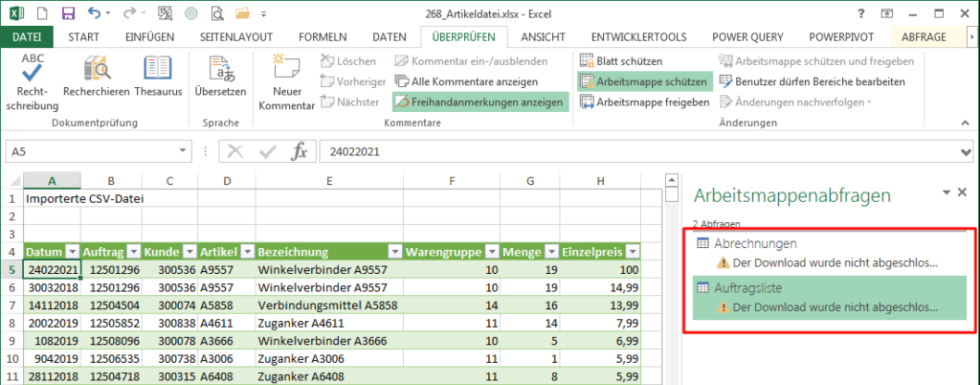
Task: Open the Artikel column filter dropdown
Action: pos(248,252)
